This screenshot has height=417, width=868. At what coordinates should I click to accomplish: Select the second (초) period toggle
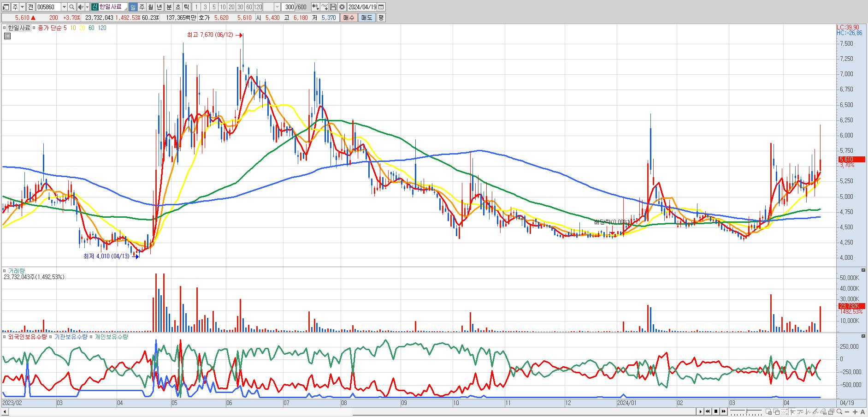point(177,7)
